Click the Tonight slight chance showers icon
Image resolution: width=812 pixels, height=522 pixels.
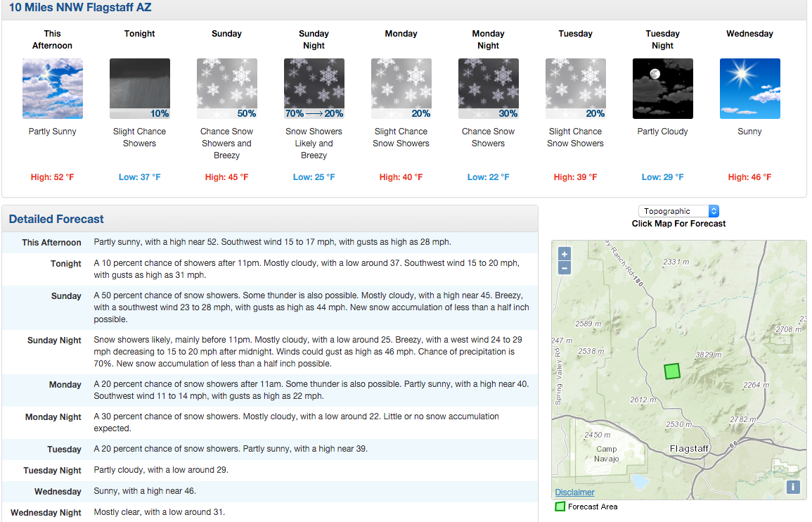140,89
